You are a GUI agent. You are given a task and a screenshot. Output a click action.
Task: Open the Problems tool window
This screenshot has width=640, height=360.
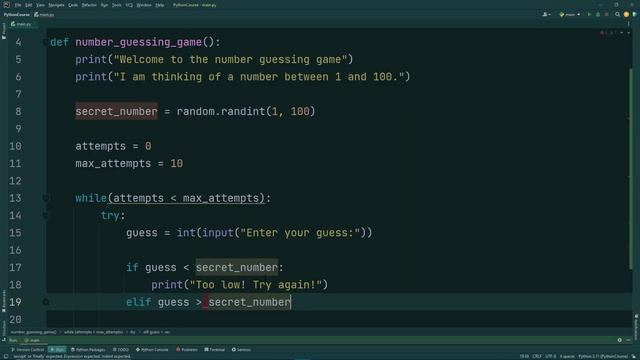point(187,350)
